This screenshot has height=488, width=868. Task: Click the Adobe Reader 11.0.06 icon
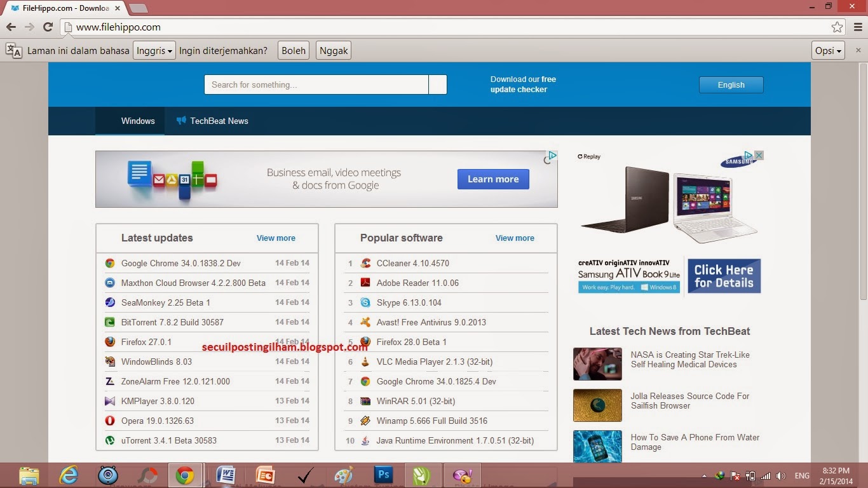click(365, 283)
